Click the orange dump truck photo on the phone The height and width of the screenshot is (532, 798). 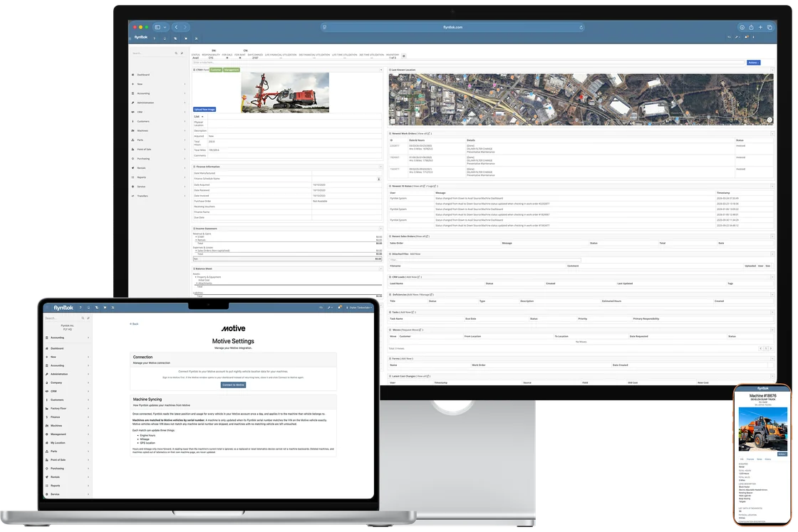pos(763,431)
